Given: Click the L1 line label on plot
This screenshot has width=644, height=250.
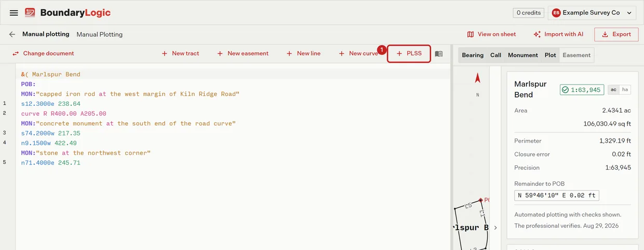Looking at the screenshot, I should (482, 213).
